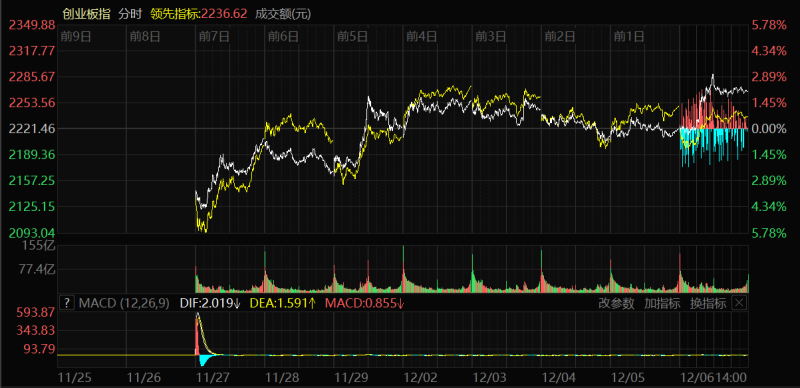Open the MACD help question-mark icon
The image size is (800, 388).
click(x=66, y=303)
